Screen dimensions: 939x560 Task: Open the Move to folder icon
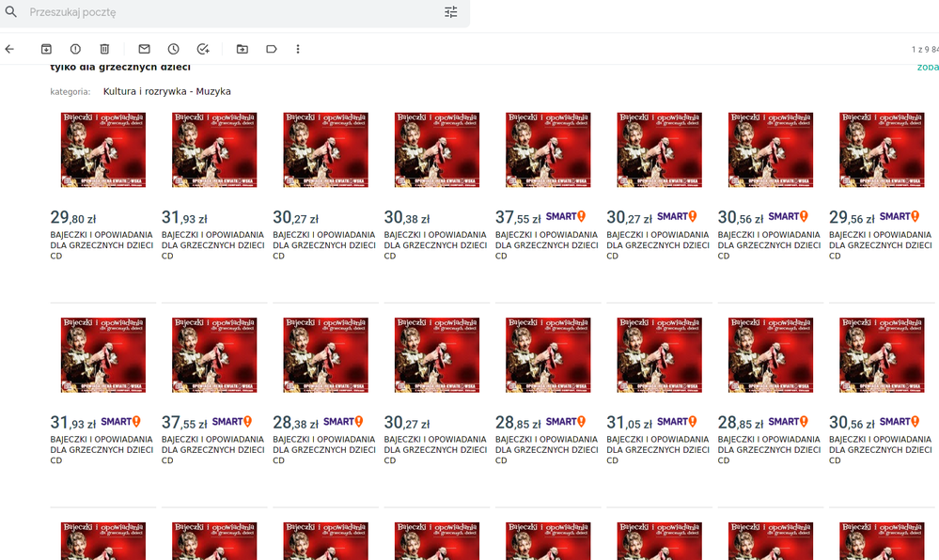[x=243, y=49]
